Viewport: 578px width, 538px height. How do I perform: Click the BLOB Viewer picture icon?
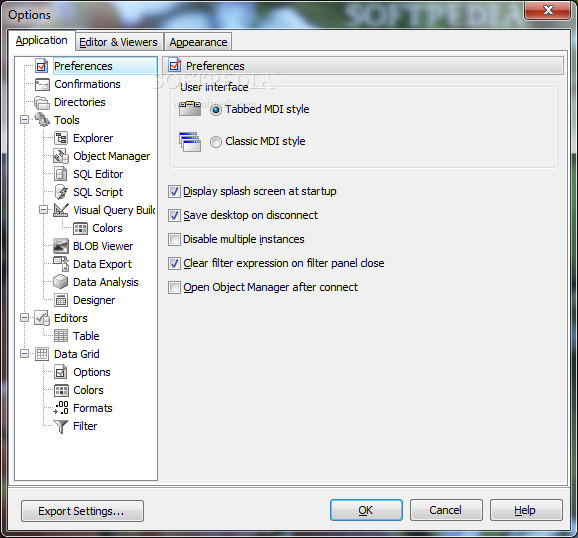[61, 246]
